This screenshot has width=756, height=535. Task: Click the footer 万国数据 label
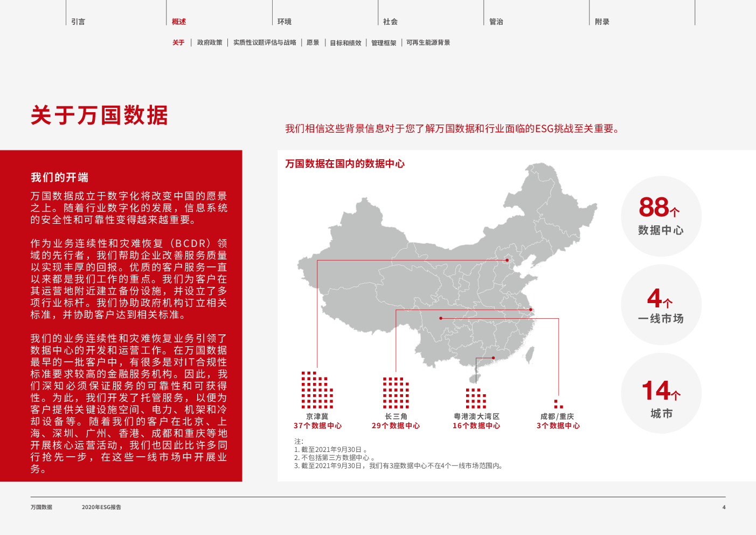41,507
